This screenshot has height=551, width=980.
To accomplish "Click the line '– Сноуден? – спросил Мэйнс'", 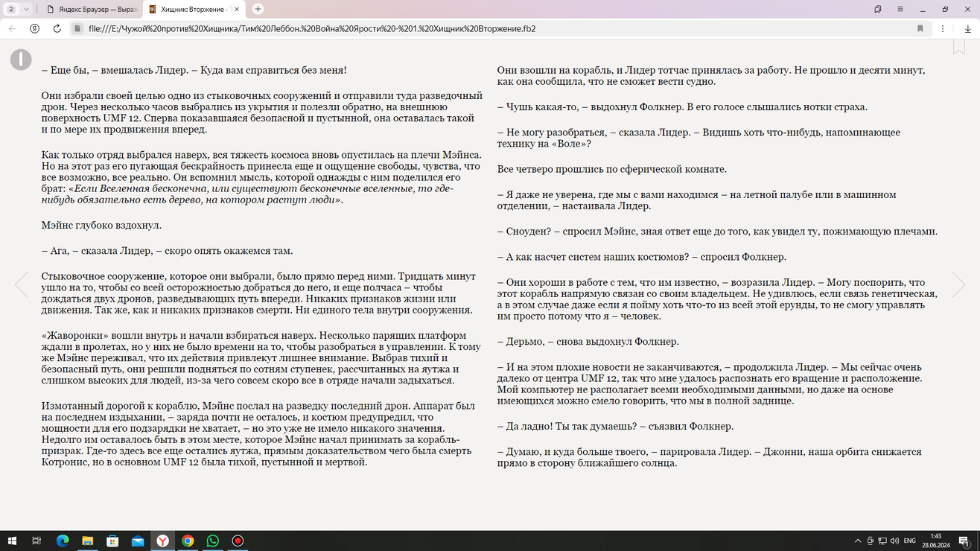I will point(717,231).
